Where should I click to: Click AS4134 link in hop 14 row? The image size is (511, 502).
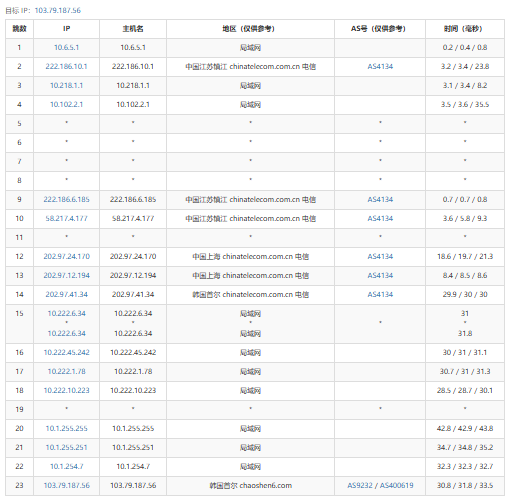[380, 295]
